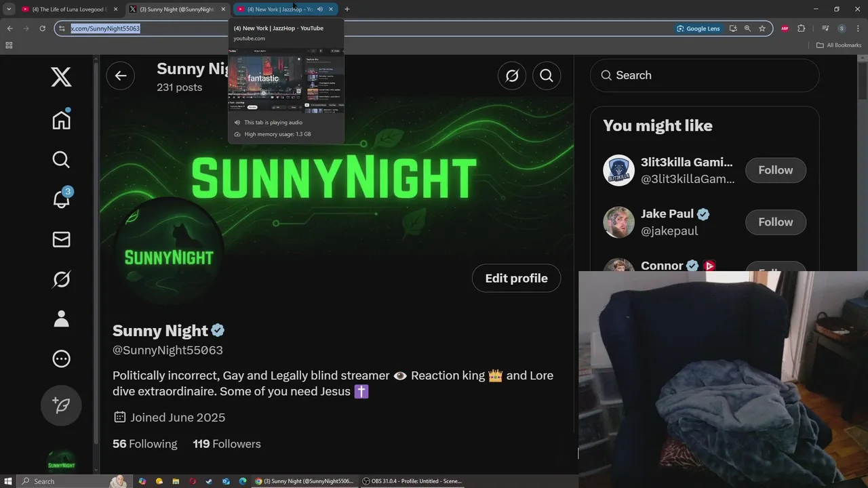868x488 pixels.
Task: Open Messages envelope icon
Action: click(x=61, y=239)
